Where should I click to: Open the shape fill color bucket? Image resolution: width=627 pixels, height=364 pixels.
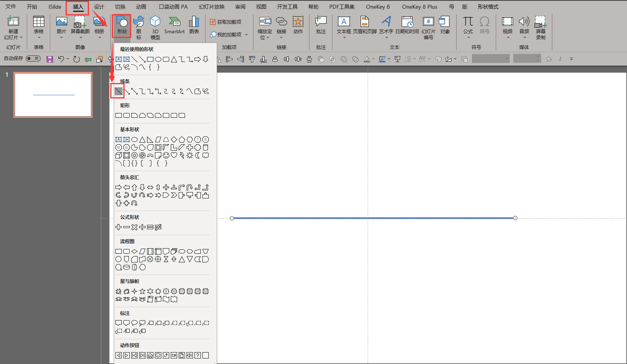tap(367, 59)
